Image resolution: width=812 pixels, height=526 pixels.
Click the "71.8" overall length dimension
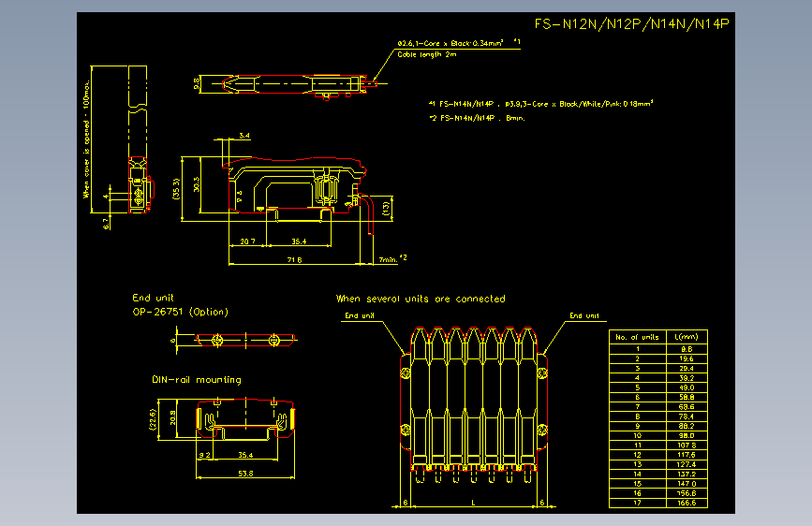pyautogui.click(x=294, y=260)
